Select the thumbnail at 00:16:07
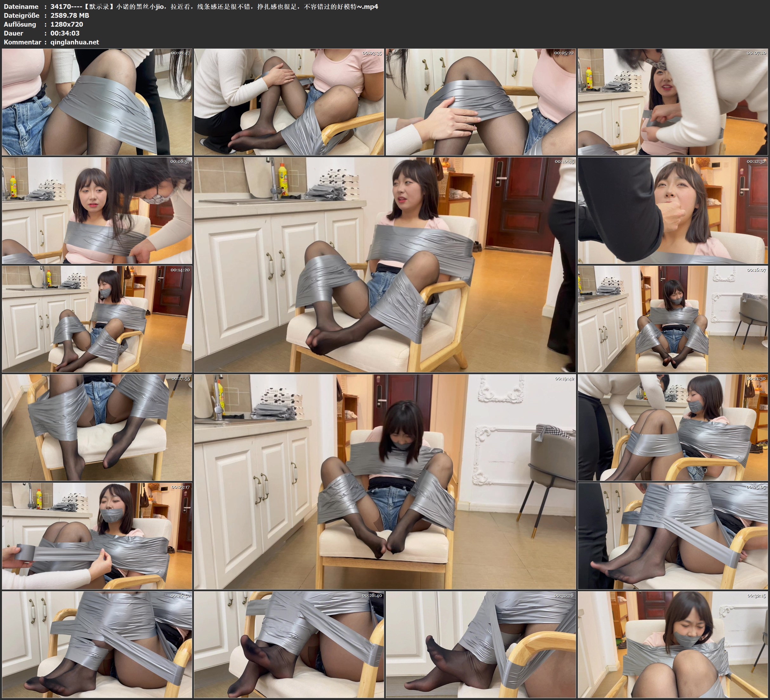The width and height of the screenshot is (770, 700). (673, 319)
